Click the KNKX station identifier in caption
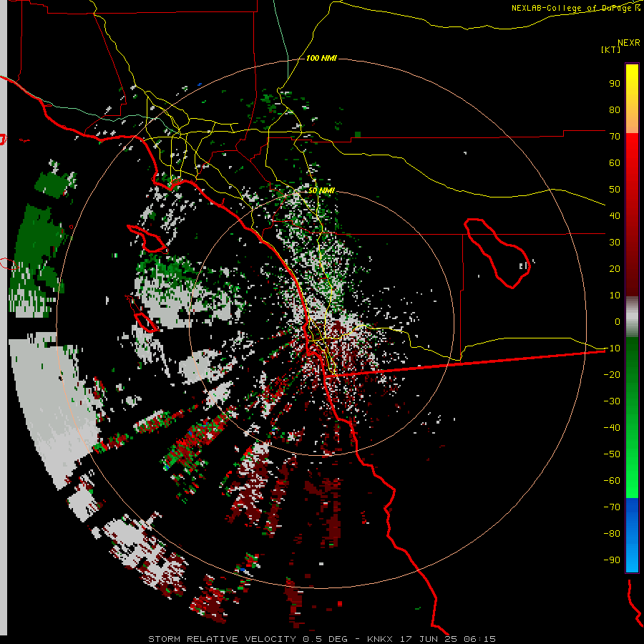The height and width of the screenshot is (644, 644). pos(379,639)
